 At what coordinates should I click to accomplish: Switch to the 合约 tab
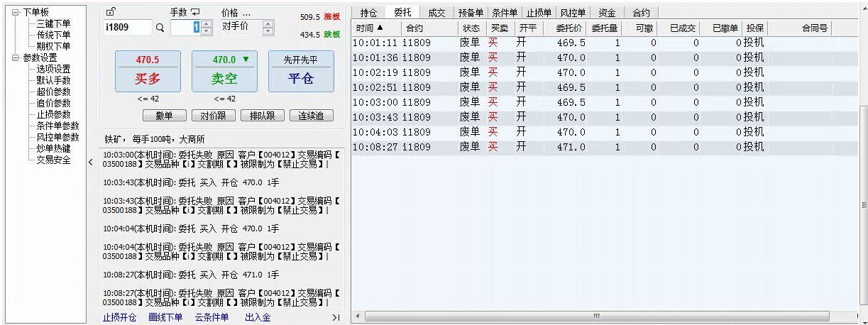click(641, 13)
